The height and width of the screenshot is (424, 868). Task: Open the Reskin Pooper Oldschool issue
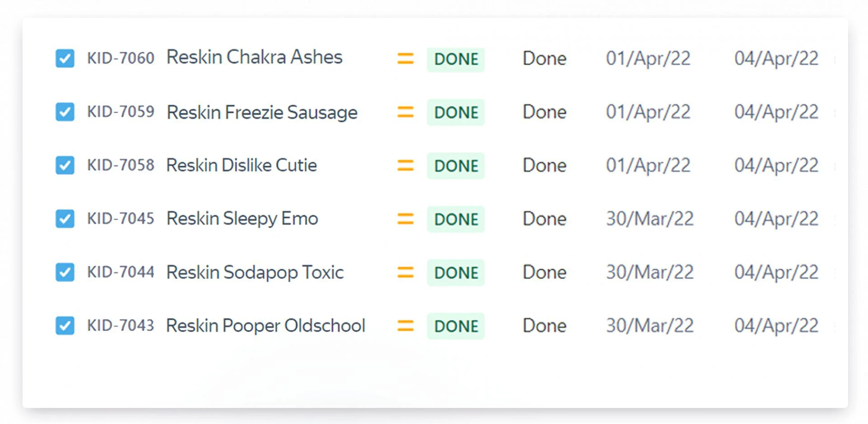[265, 325]
